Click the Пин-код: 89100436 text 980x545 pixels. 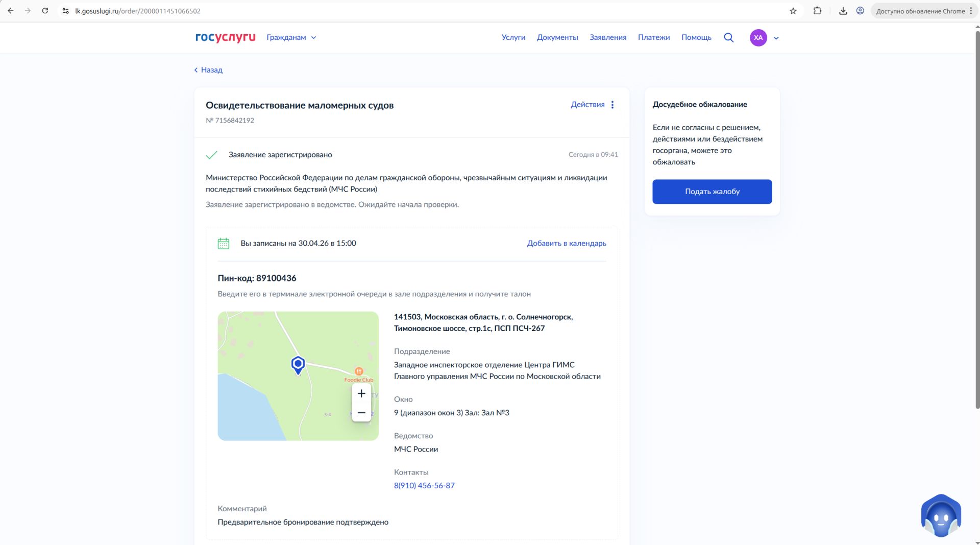pyautogui.click(x=257, y=278)
